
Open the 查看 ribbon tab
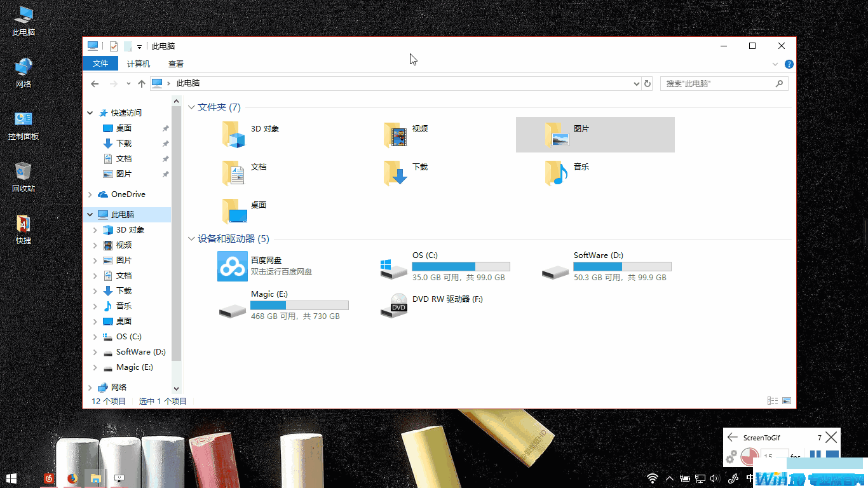pyautogui.click(x=176, y=64)
